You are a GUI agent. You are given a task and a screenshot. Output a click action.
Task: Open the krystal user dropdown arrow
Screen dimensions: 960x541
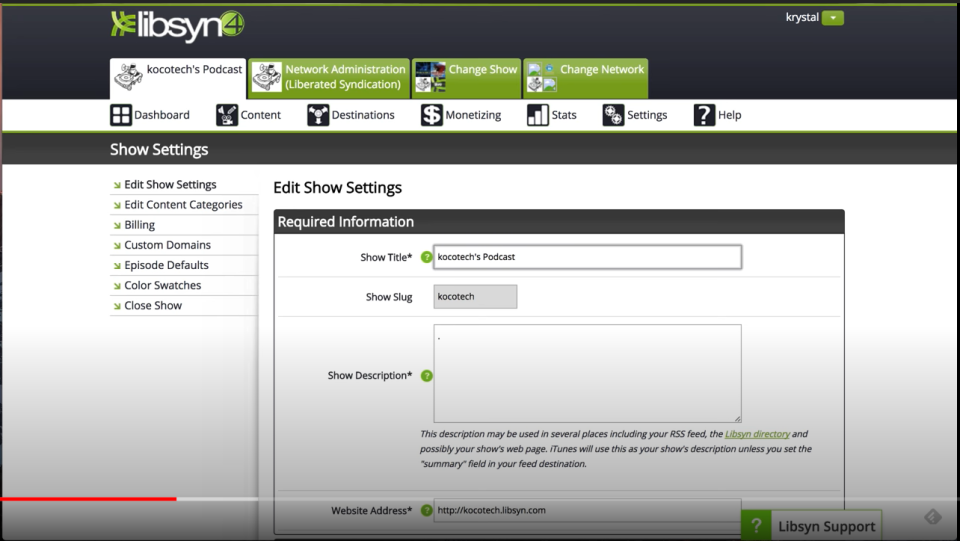833,18
